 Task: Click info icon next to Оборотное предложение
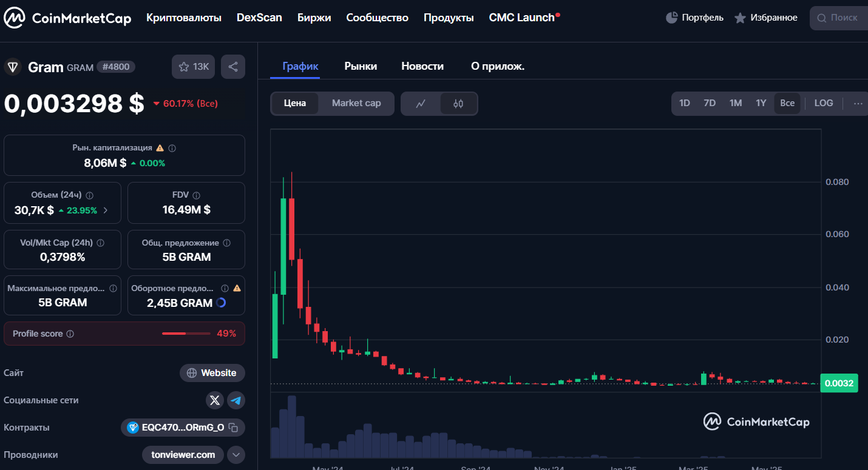(225, 289)
